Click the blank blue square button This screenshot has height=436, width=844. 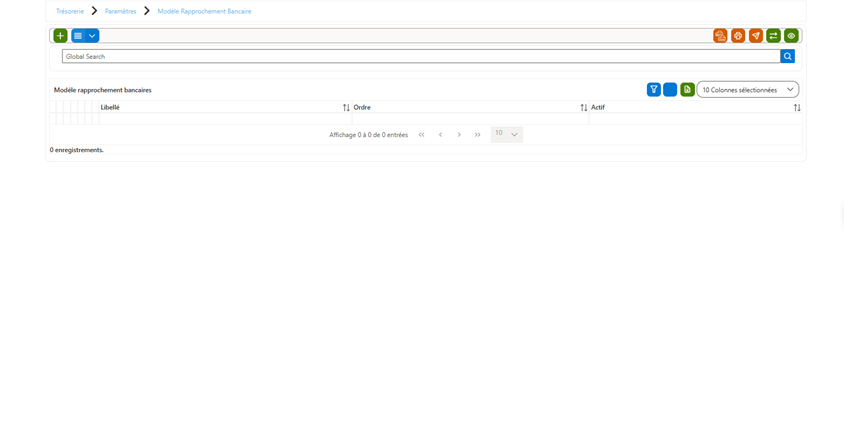point(670,90)
